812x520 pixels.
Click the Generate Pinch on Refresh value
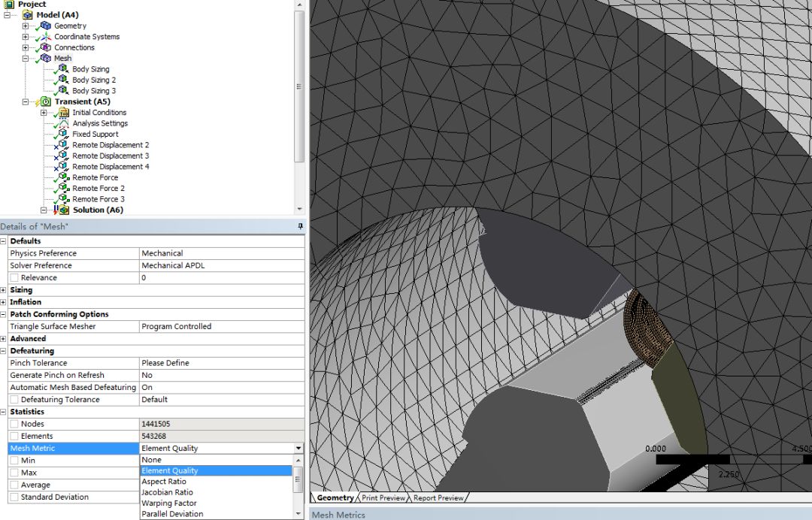pos(222,376)
